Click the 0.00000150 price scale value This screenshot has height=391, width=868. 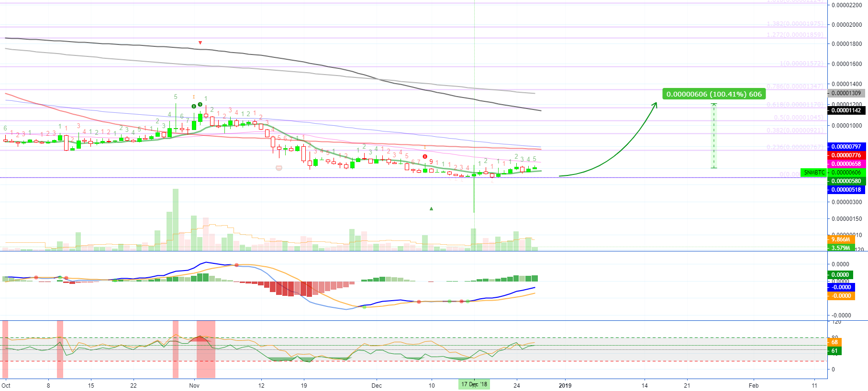(x=846, y=219)
